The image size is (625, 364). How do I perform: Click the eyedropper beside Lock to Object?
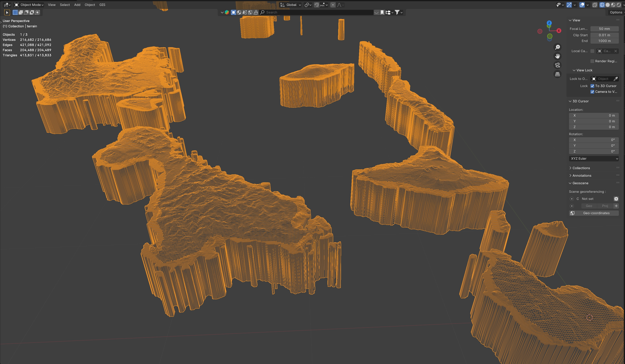616,79
